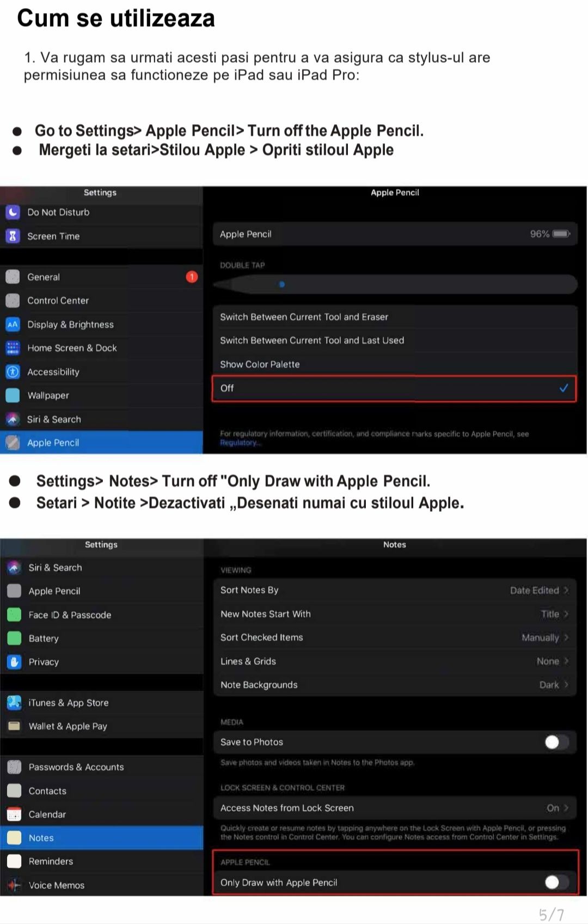The height and width of the screenshot is (924, 588).
Task: Tap the iTunes & App Store icon
Action: tap(14, 702)
